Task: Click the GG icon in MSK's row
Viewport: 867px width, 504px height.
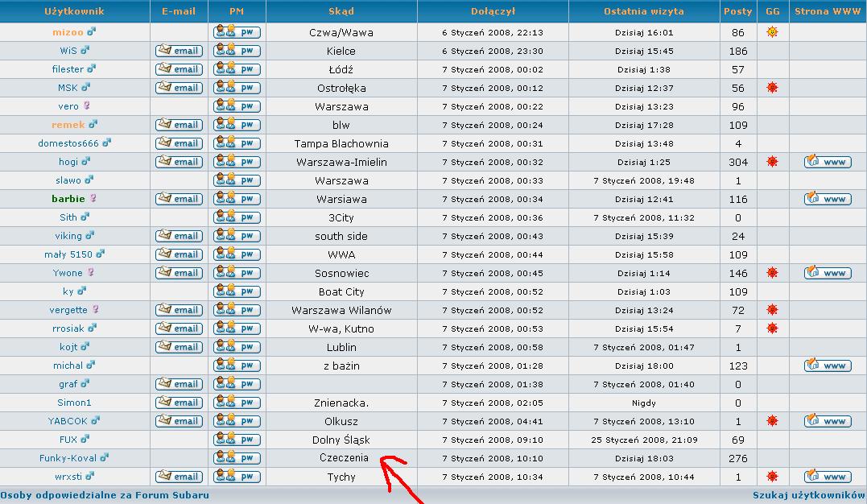Action: pos(772,88)
